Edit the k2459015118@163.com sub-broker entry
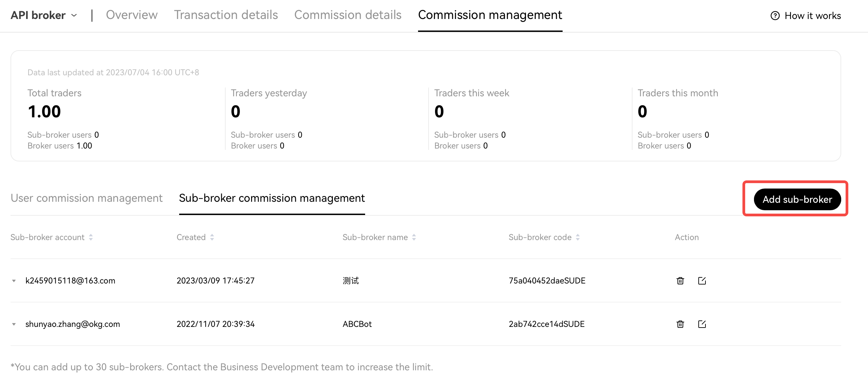 [702, 281]
